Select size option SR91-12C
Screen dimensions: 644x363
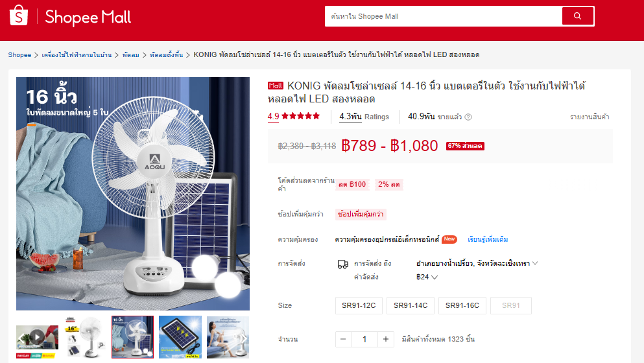(359, 305)
